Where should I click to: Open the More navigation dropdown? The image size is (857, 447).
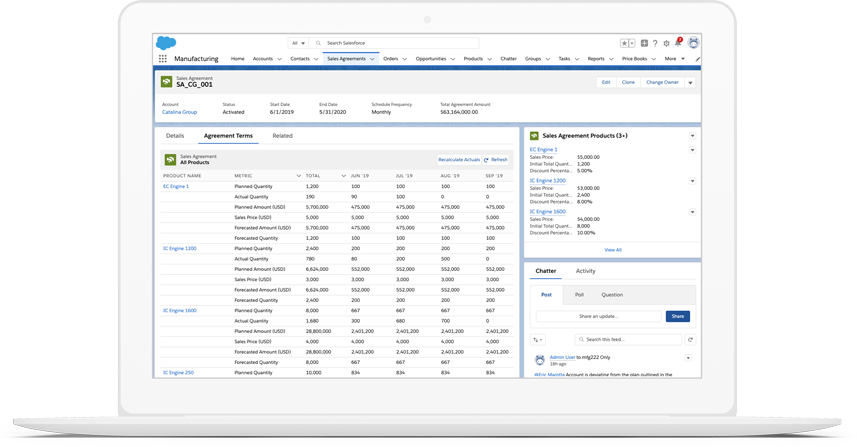pos(674,58)
